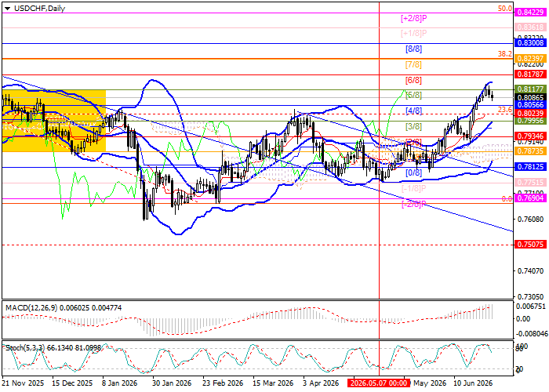Select the 0.74070 price scale value
Viewport: 549px width, 392px height.
[x=530, y=270]
